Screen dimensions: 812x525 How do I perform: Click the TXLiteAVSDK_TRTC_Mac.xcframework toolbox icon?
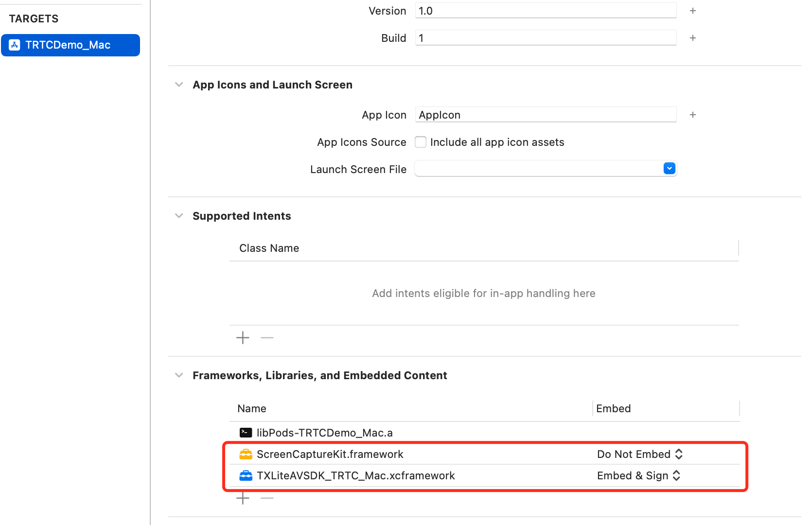pos(246,476)
